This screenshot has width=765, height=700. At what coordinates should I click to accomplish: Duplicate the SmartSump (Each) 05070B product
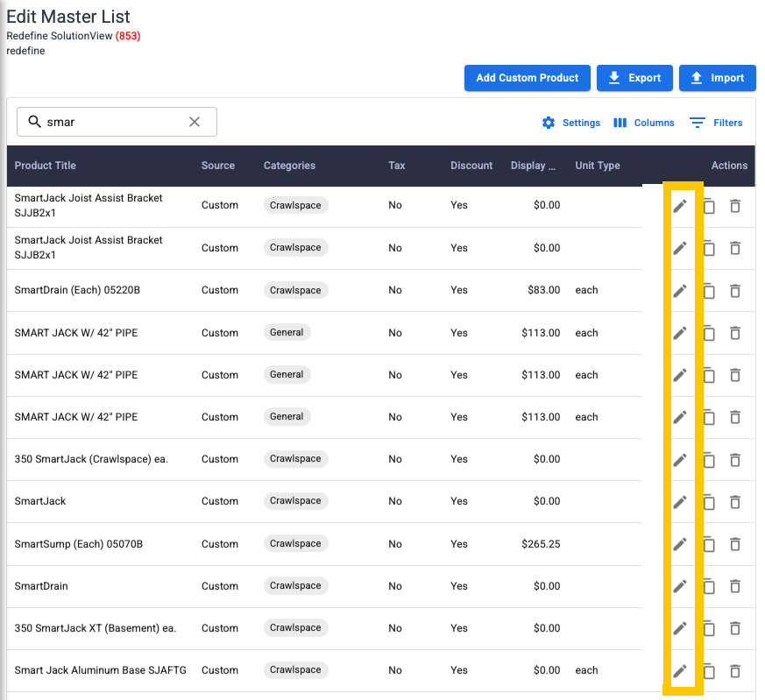[709, 545]
